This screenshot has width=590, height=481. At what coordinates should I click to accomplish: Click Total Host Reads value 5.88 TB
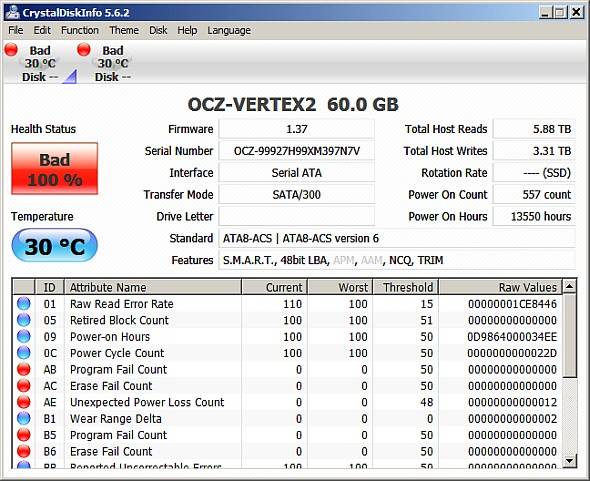[534, 129]
